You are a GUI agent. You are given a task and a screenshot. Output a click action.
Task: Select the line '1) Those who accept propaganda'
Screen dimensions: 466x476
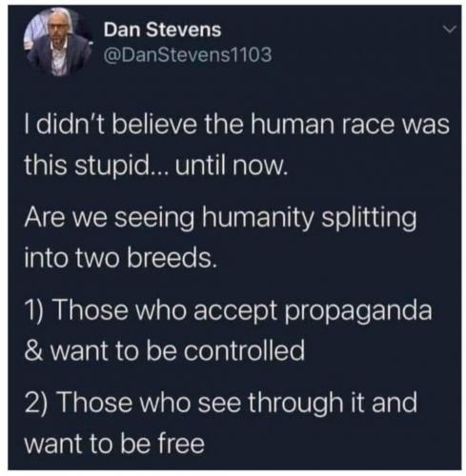[229, 311]
